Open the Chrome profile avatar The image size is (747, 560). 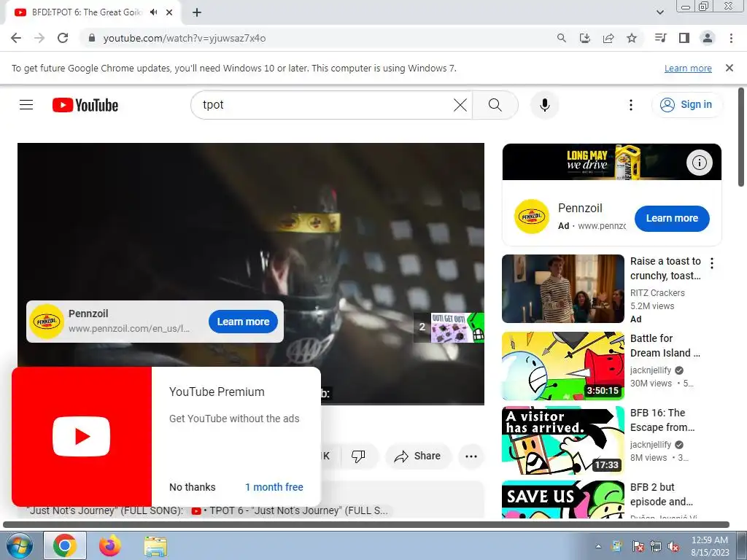(708, 38)
